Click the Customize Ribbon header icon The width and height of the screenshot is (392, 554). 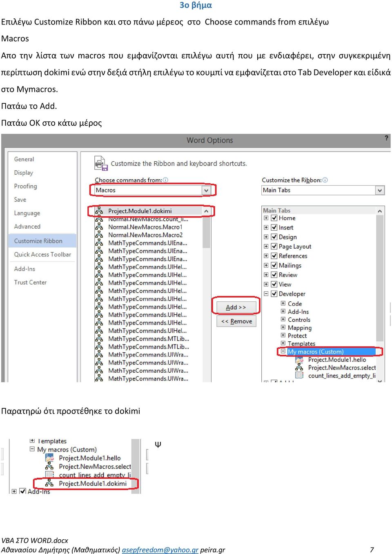[101, 163]
